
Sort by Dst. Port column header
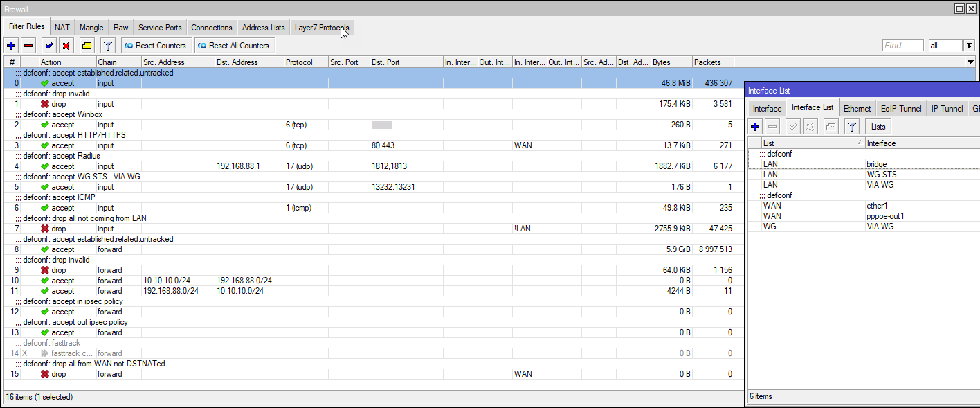(406, 62)
